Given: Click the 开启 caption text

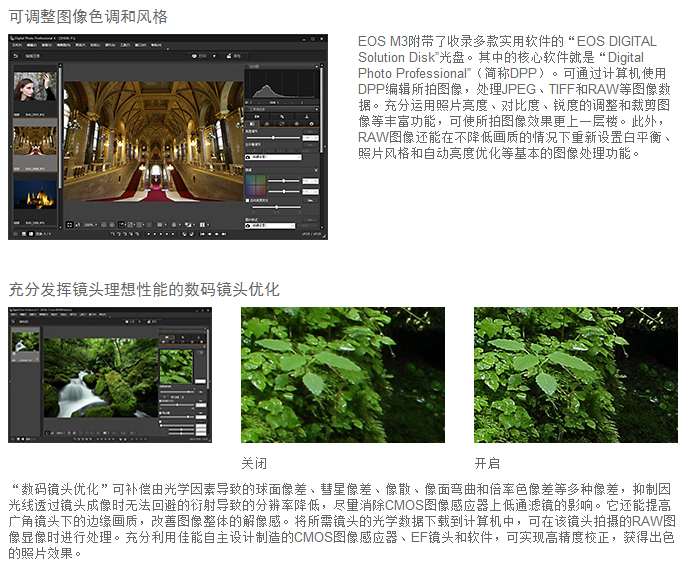Looking at the screenshot, I should coord(487,463).
